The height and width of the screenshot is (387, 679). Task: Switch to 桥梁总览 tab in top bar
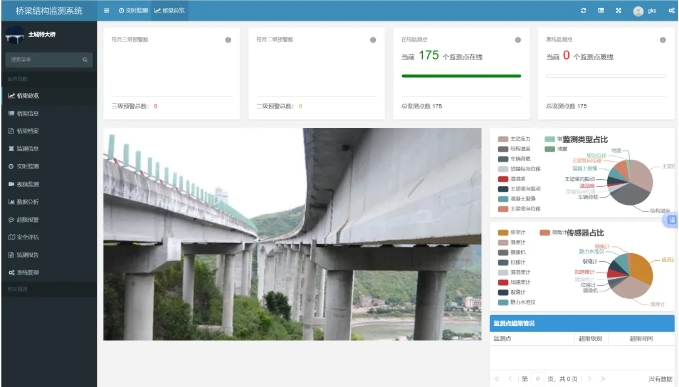pos(169,10)
